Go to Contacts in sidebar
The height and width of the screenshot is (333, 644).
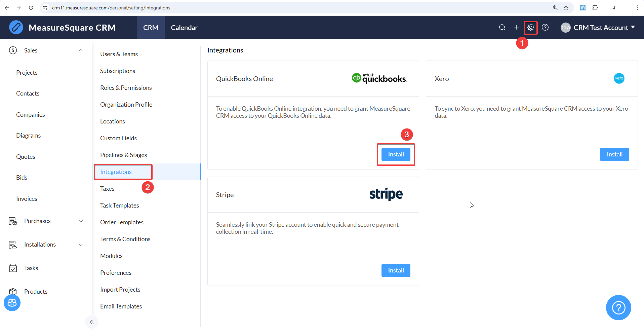[x=28, y=94]
